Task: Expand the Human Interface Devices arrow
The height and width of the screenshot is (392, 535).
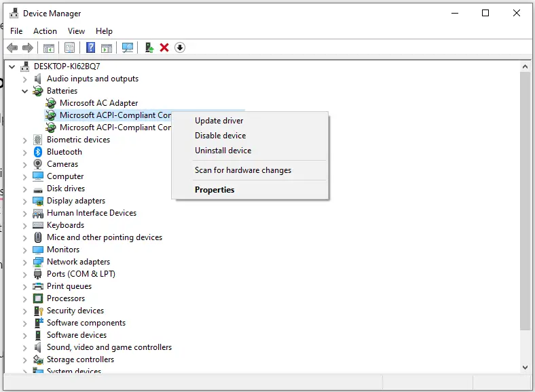Action: (24, 214)
